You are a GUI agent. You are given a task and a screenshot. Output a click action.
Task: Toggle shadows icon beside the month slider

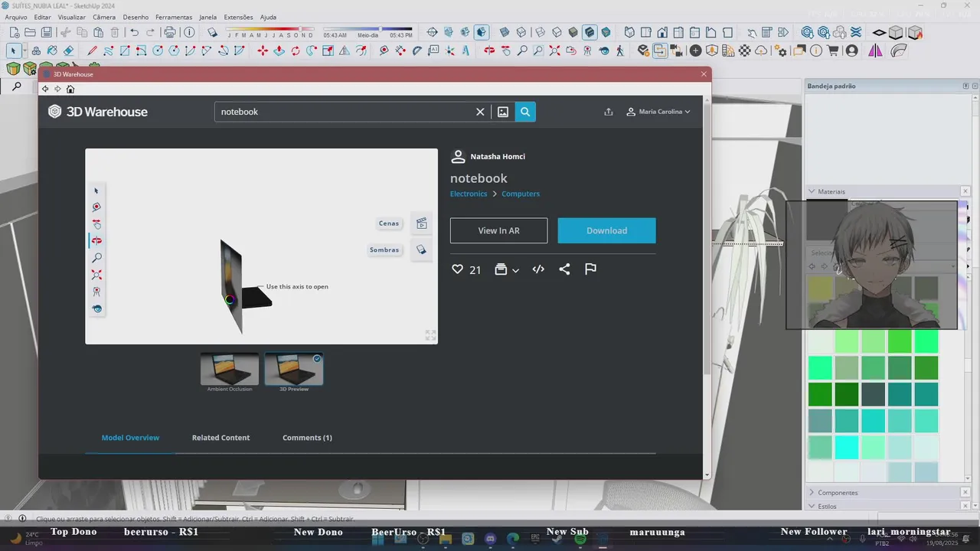pyautogui.click(x=213, y=32)
